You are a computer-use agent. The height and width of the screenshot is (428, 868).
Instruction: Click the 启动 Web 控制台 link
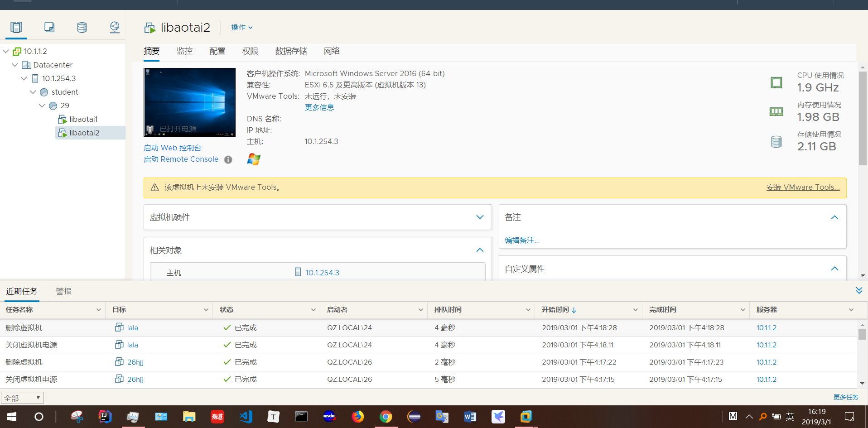173,148
